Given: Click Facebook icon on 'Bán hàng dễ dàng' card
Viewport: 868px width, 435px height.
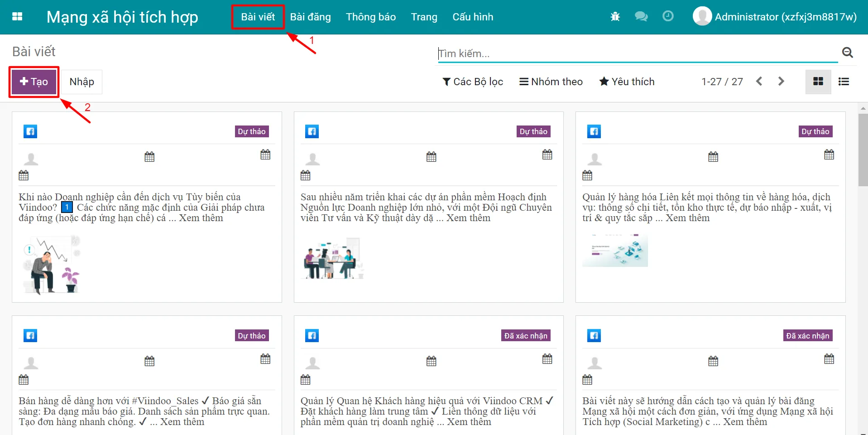Looking at the screenshot, I should [30, 336].
